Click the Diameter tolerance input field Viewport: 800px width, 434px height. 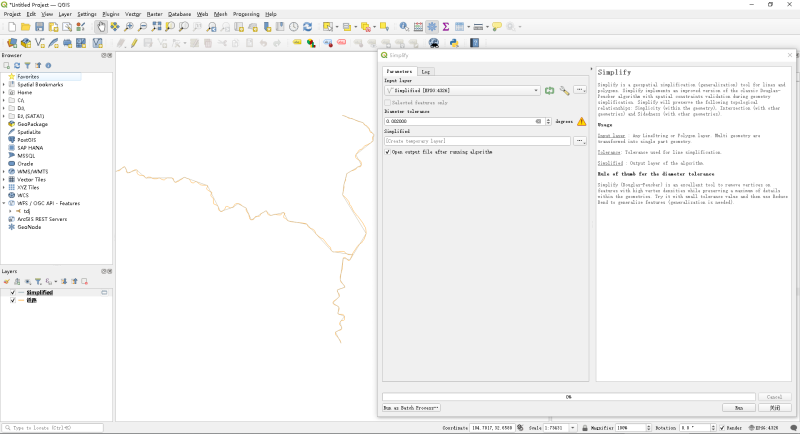coord(463,121)
